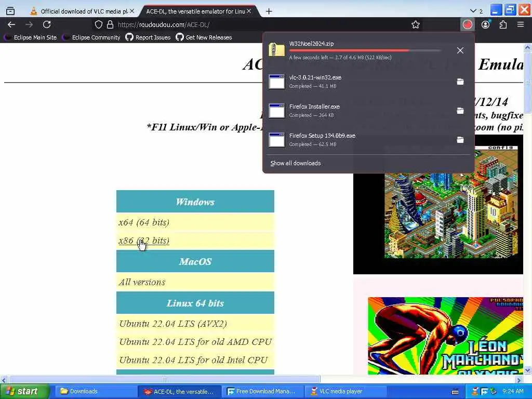Show vlc-3.0.21-win32.exe in folder
The height and width of the screenshot is (399, 532).
point(460,82)
